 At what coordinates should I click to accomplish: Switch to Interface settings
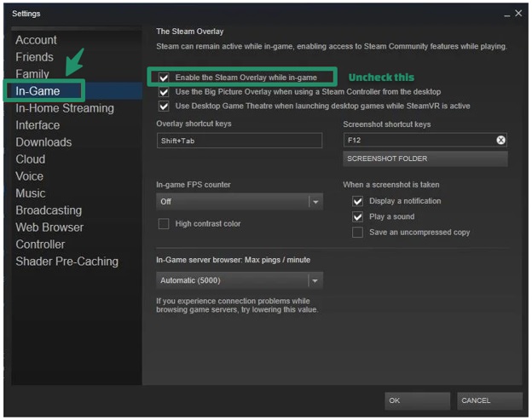[38, 125]
